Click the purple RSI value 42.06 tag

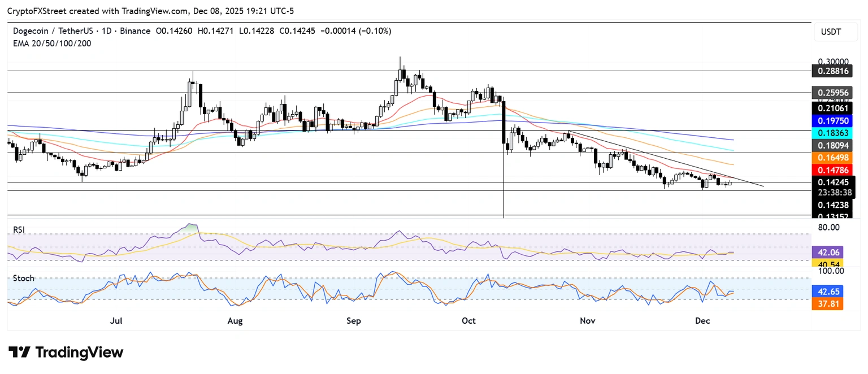click(x=828, y=254)
